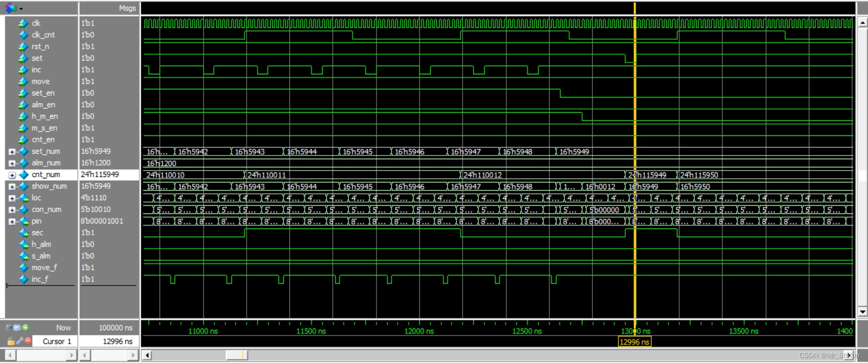Screen dimensions: 868x363
Task: Insert a new cursor with the green plus
Action: tap(26, 327)
